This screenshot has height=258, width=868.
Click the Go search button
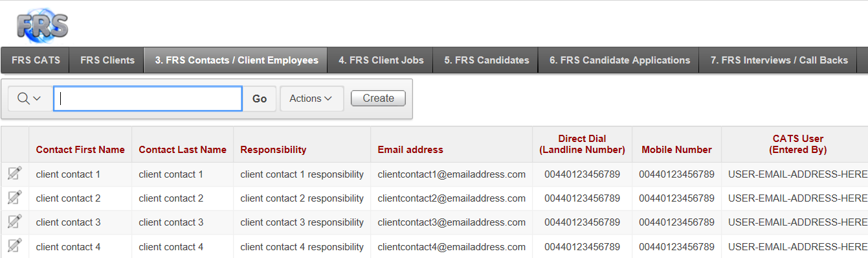tap(260, 99)
